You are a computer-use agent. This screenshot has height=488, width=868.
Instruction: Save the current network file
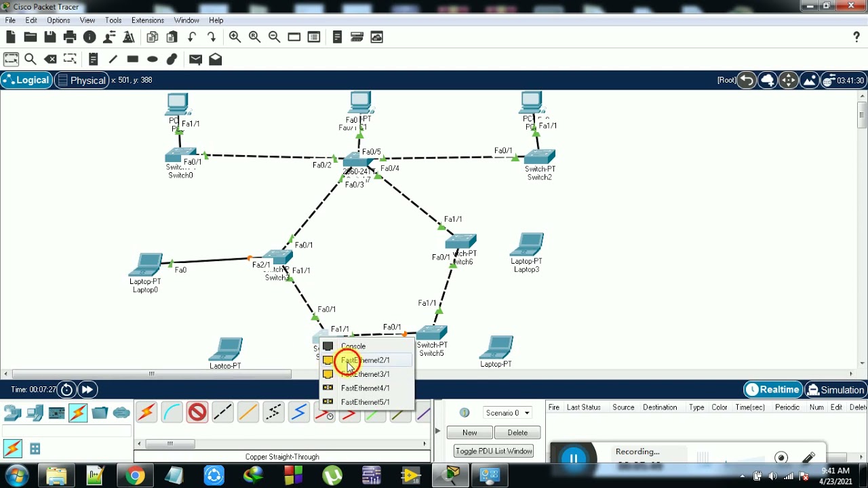(50, 37)
